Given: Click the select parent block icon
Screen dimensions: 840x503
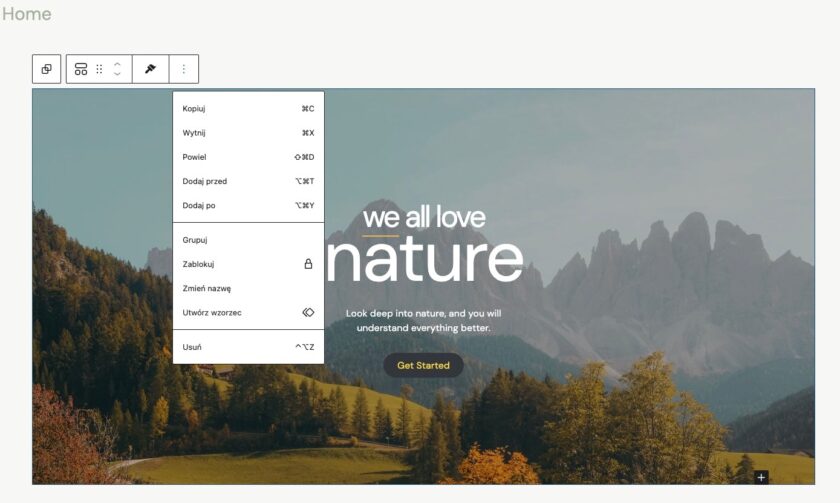Looking at the screenshot, I should [46, 69].
